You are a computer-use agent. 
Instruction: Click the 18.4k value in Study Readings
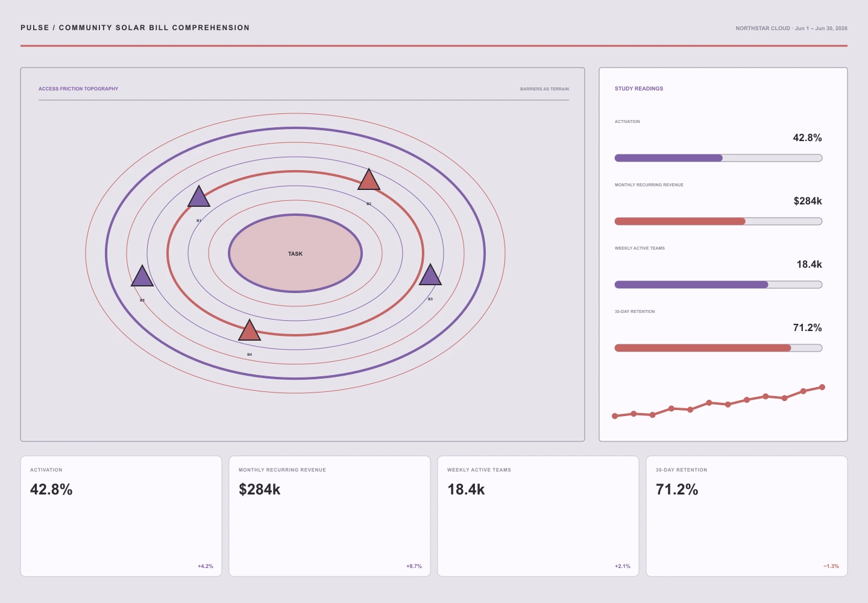coord(809,264)
